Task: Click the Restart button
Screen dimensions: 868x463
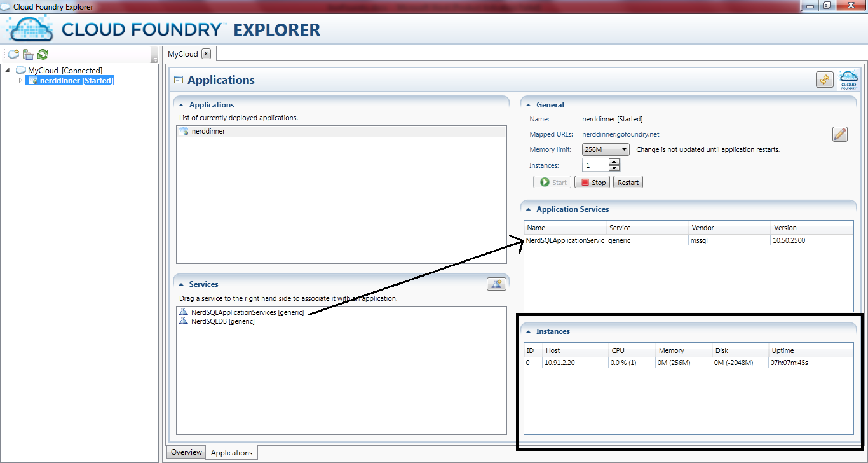Action: point(628,183)
